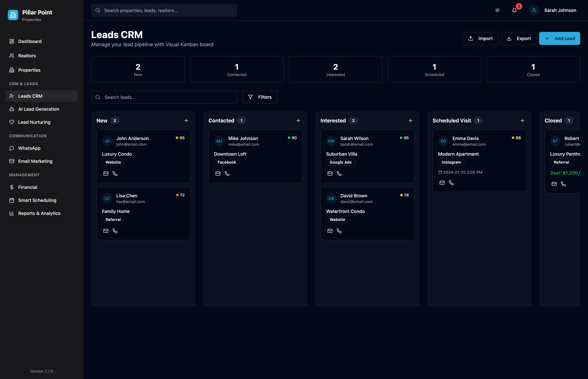The image size is (588, 379).
Task: Click the JA avatar on John Anderson's card
Action: coord(107,141)
